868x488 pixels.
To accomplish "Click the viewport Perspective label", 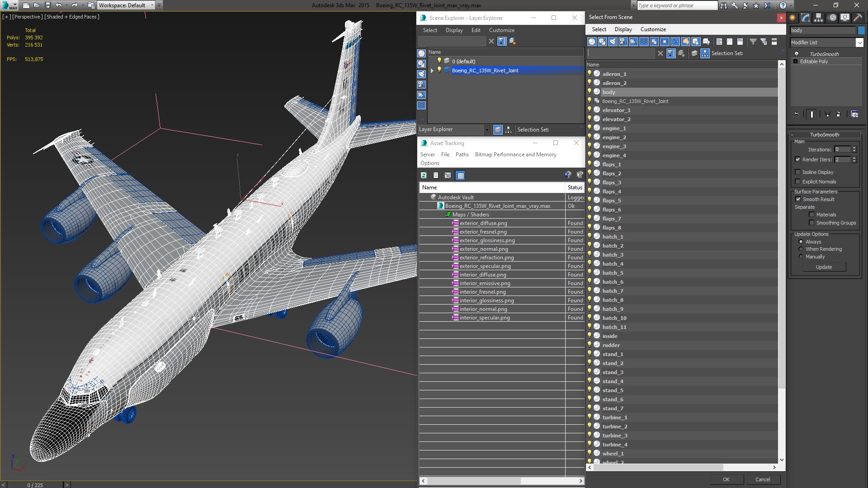I will pos(27,17).
